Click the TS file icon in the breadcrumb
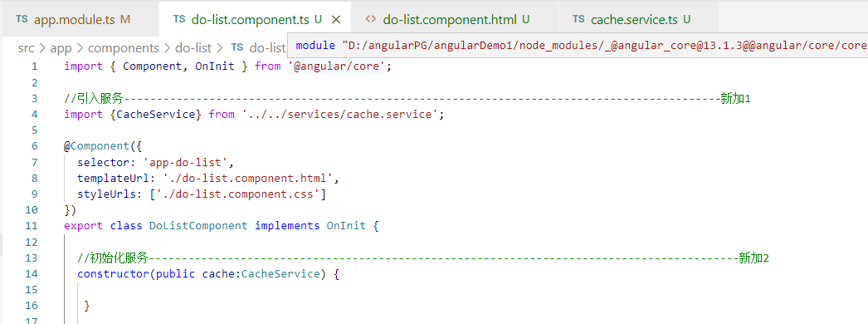The image size is (868, 324). 237,47
